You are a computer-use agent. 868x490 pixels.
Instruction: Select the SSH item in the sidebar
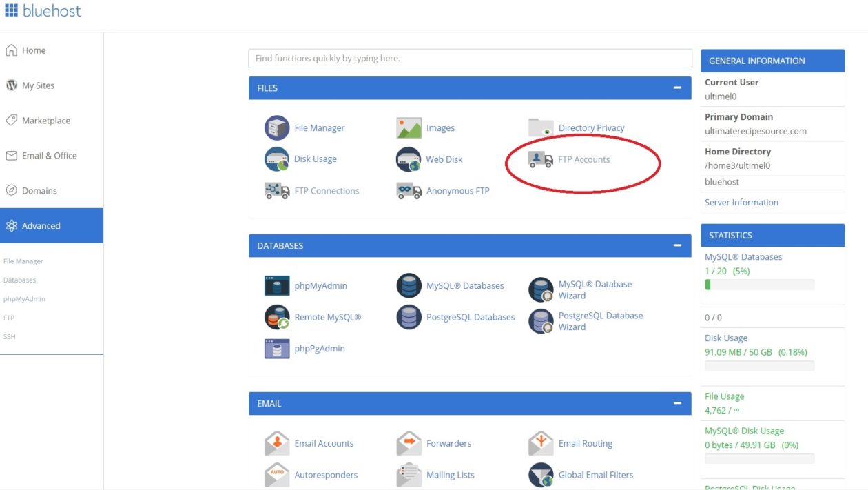(x=9, y=336)
